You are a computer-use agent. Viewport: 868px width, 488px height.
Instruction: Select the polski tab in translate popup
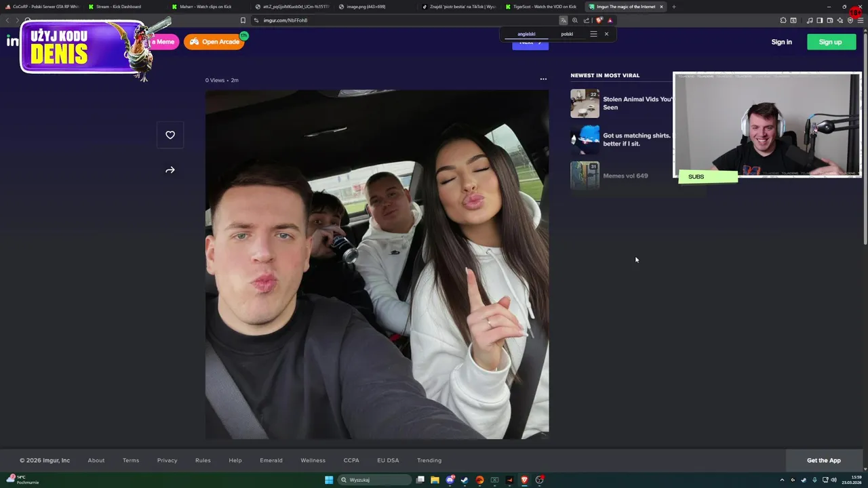[x=567, y=34]
